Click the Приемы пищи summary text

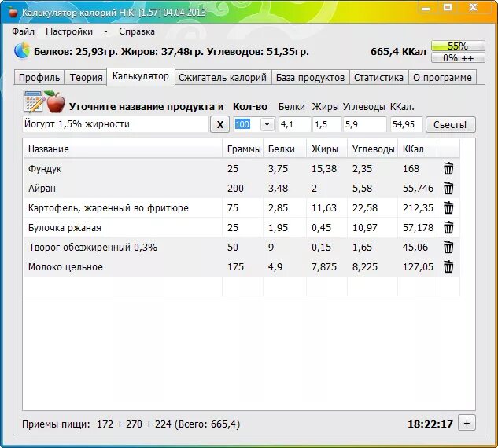(x=131, y=424)
